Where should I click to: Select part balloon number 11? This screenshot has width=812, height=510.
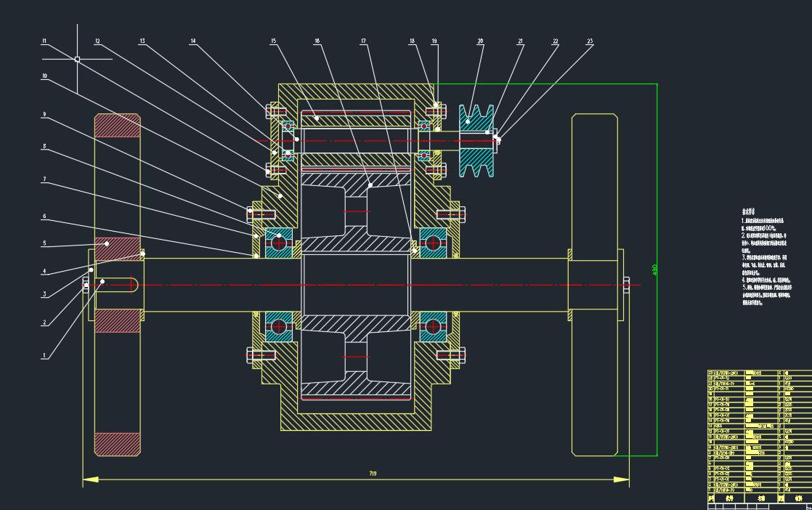(44, 41)
